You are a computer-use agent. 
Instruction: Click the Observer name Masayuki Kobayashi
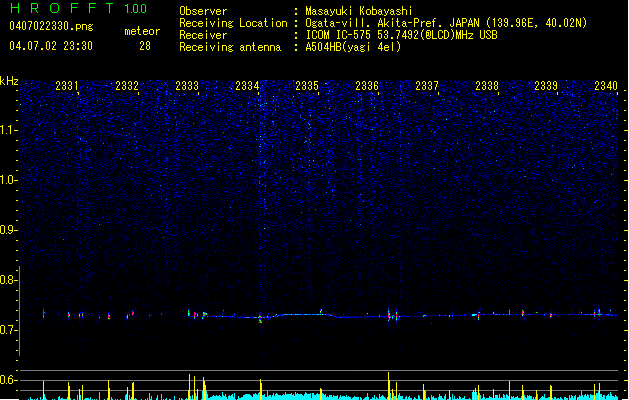pos(359,11)
